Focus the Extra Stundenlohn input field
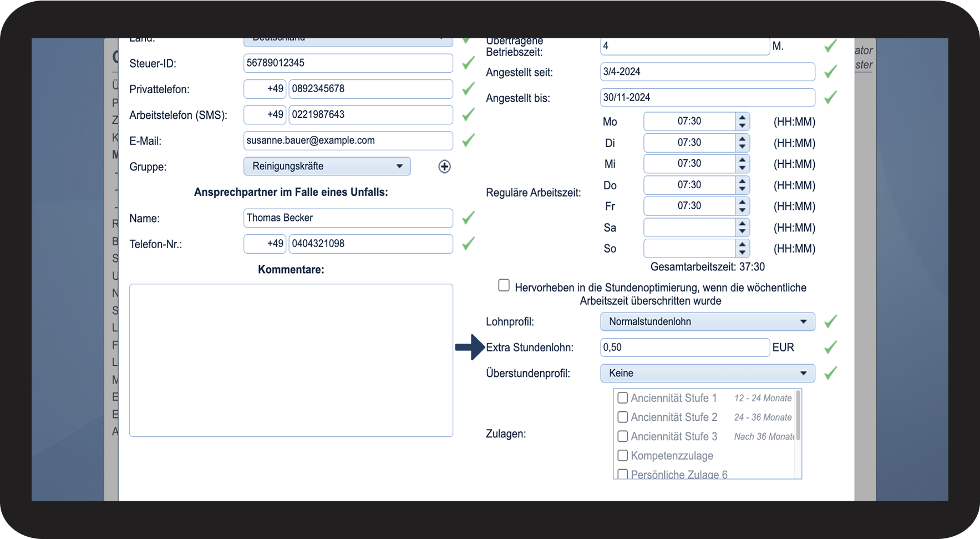The width and height of the screenshot is (980, 539). [x=685, y=347]
